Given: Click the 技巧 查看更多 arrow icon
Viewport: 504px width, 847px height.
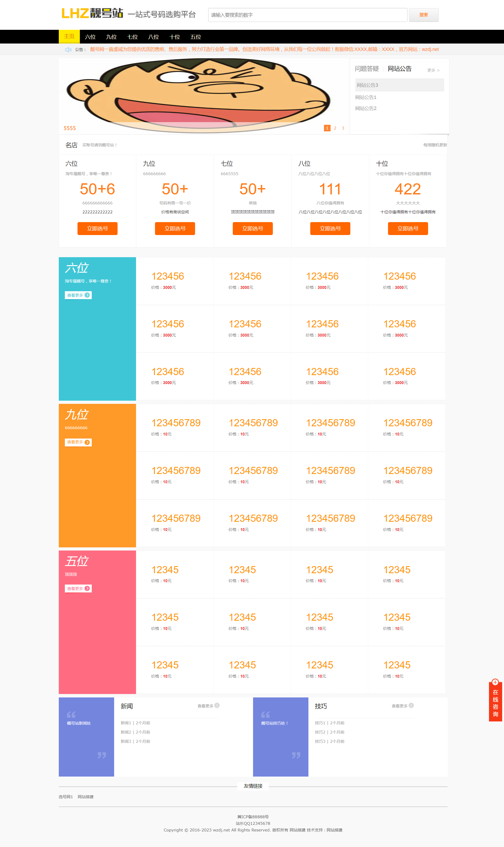Looking at the screenshot, I should (x=411, y=705).
